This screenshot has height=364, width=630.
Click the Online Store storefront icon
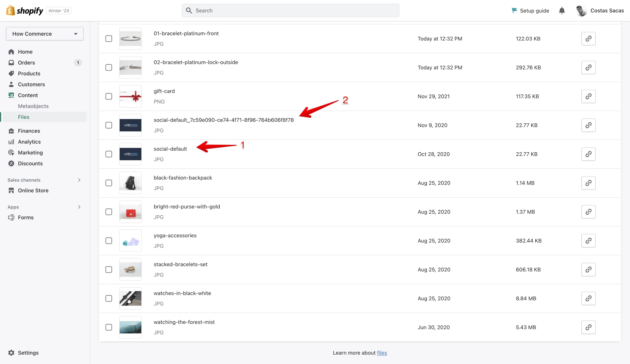pos(11,190)
